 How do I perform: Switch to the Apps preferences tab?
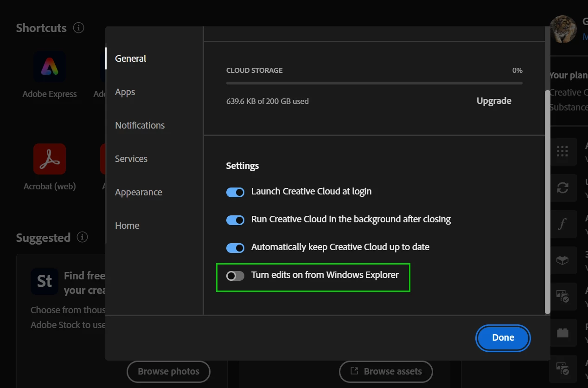coord(125,92)
